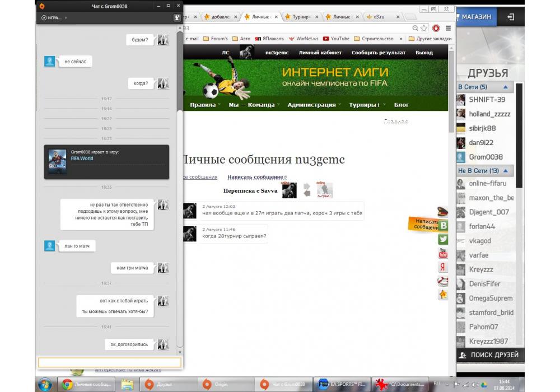This screenshot has height=392, width=560.
Task: Click the 'Написать сообщение' link
Action: tap(255, 177)
